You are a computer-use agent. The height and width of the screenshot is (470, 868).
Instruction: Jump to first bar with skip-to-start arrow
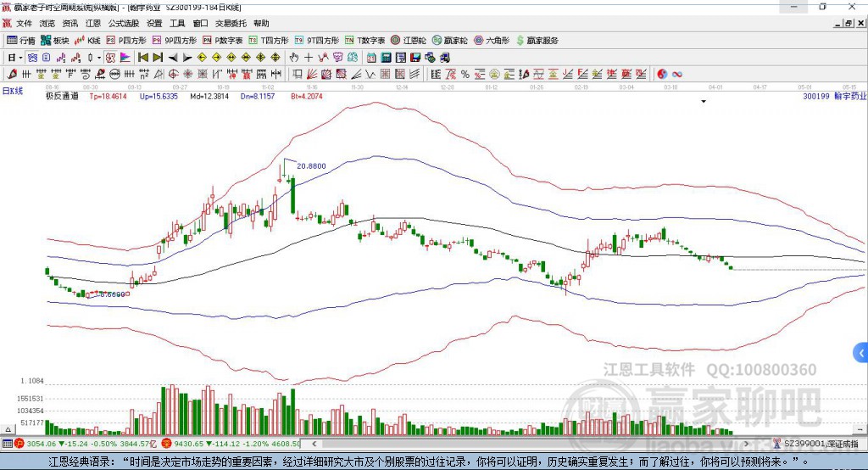[142, 58]
